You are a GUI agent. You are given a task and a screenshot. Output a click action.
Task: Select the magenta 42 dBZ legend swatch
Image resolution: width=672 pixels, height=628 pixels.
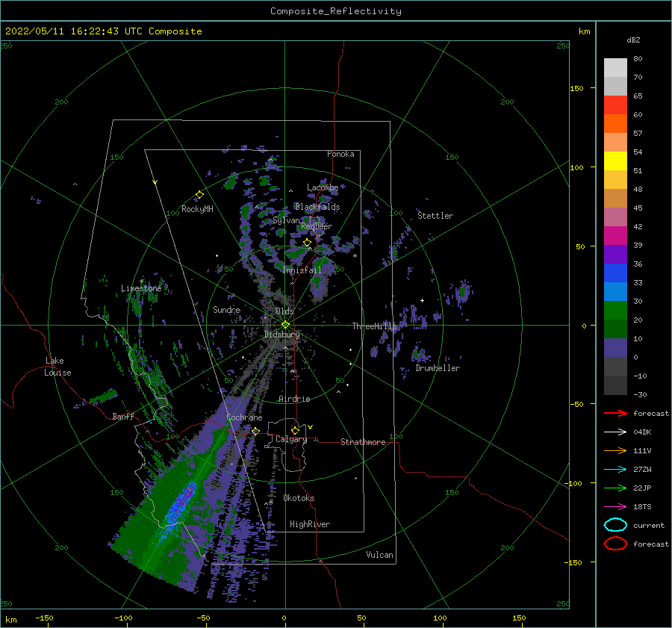tap(615, 235)
